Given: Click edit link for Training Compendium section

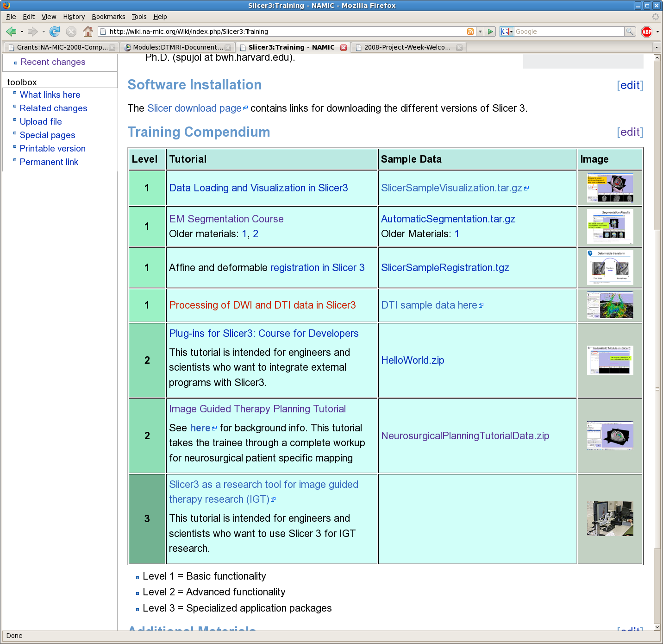Looking at the screenshot, I should click(630, 132).
